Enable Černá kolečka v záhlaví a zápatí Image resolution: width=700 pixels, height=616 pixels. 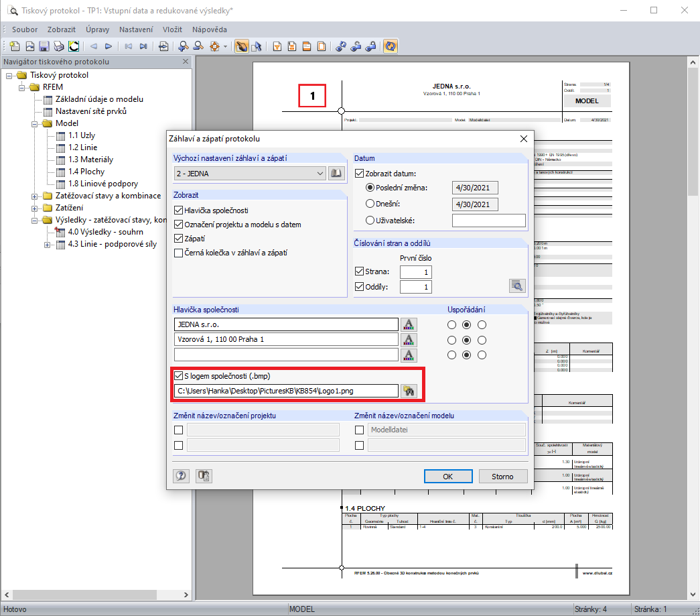(179, 253)
